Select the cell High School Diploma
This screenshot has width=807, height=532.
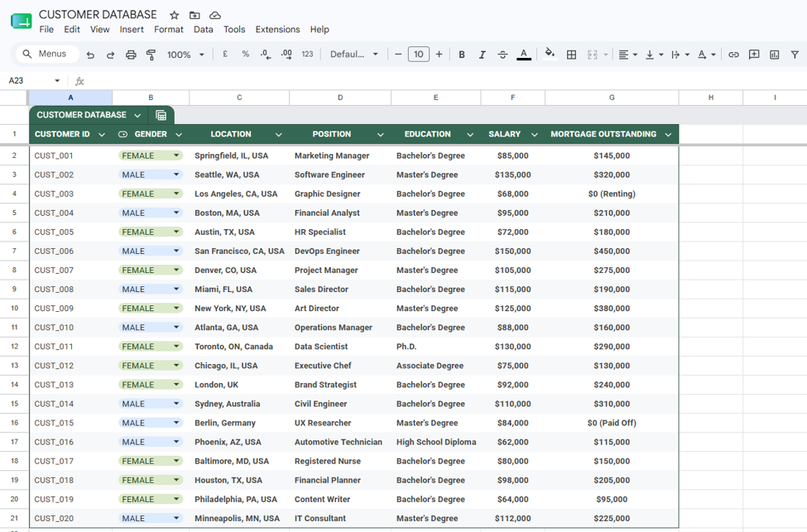436,442
